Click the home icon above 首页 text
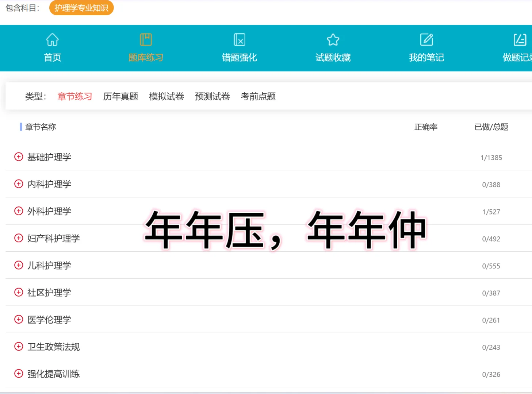532x394 pixels. tap(52, 39)
